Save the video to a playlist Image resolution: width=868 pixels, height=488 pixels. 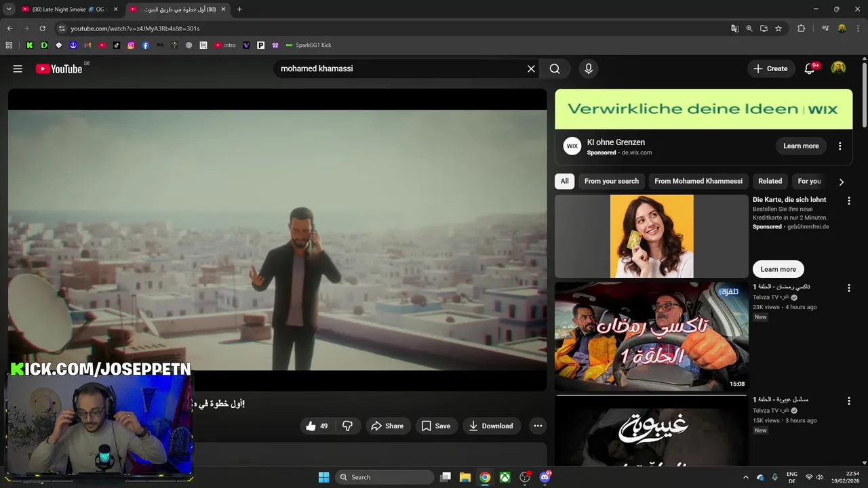point(436,426)
